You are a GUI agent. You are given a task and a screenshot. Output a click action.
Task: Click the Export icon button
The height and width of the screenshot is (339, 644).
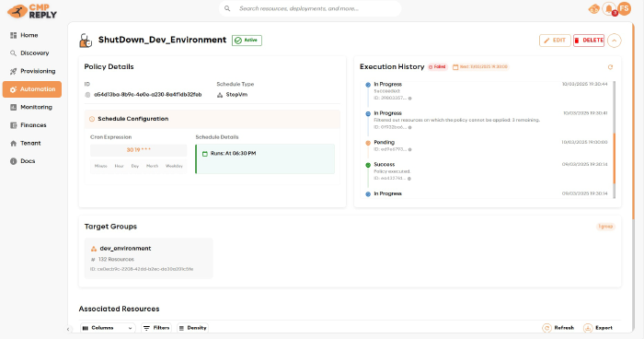588,328
